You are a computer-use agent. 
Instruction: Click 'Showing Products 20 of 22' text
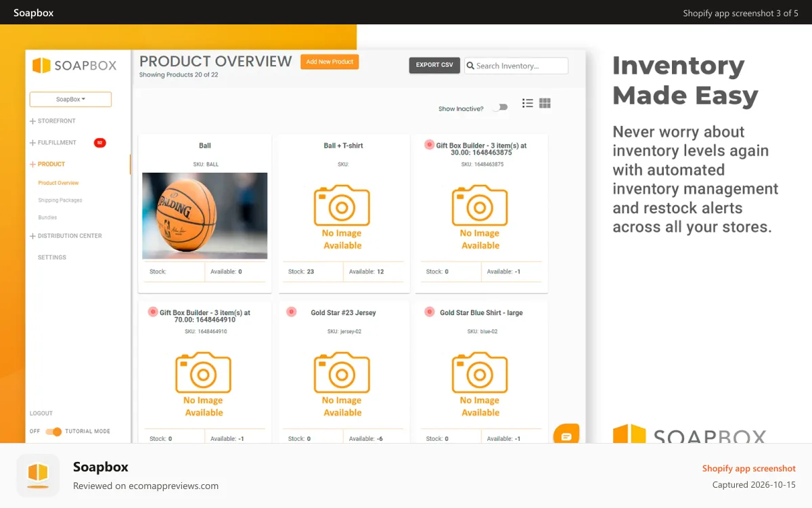(179, 75)
